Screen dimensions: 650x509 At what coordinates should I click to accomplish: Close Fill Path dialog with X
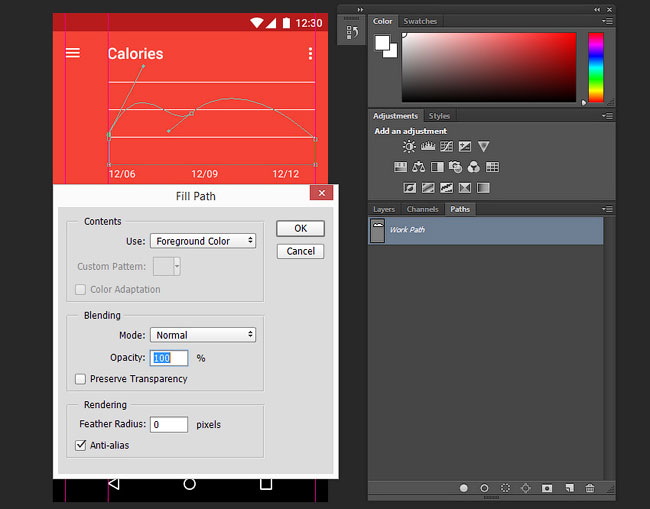click(322, 193)
